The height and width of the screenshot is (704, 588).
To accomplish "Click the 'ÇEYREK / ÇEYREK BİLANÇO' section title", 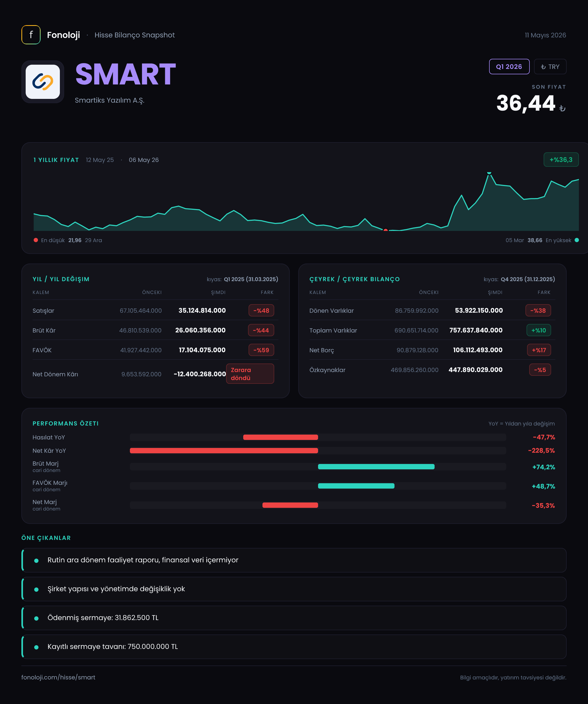I will click(x=354, y=279).
